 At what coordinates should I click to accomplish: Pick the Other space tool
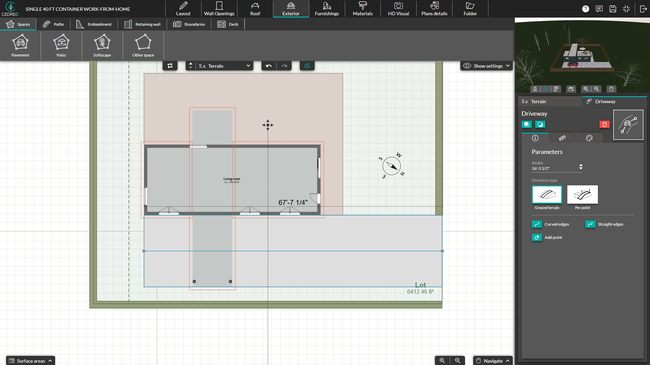point(143,46)
